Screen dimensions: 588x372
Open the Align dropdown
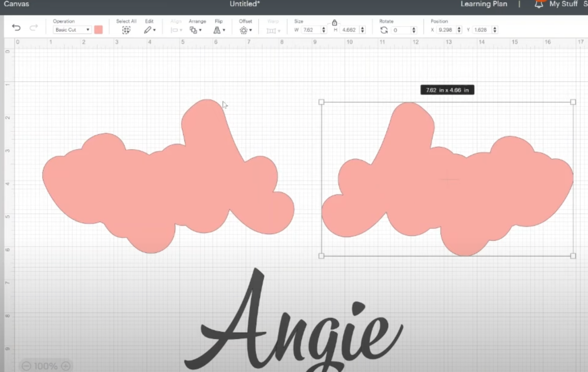(176, 30)
